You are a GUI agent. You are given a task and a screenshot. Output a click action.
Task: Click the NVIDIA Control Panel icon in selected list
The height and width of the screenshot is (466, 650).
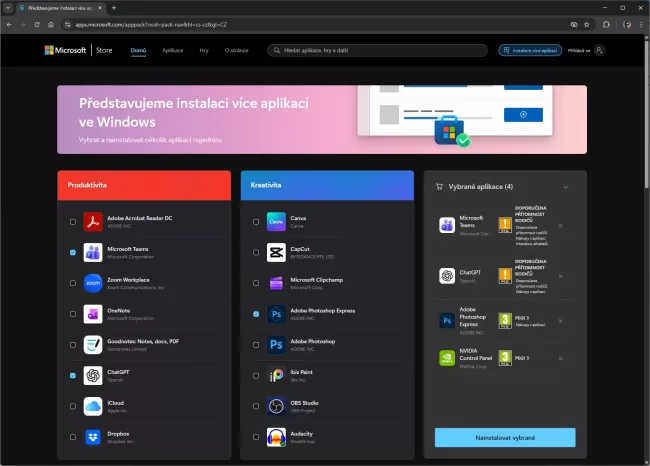[447, 358]
